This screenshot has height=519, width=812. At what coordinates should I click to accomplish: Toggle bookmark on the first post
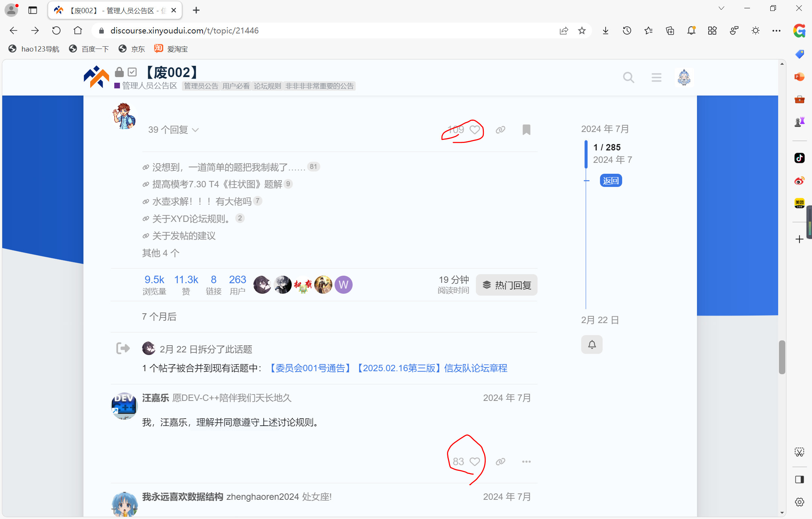526,130
